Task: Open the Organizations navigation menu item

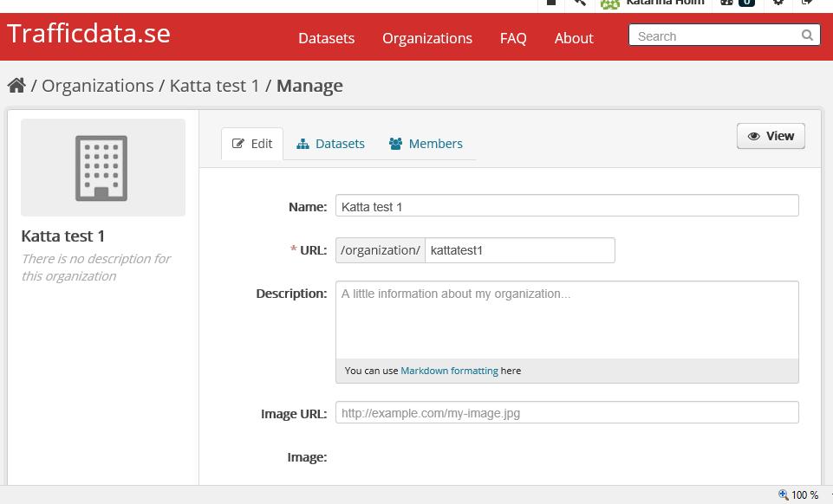Action: pos(427,38)
